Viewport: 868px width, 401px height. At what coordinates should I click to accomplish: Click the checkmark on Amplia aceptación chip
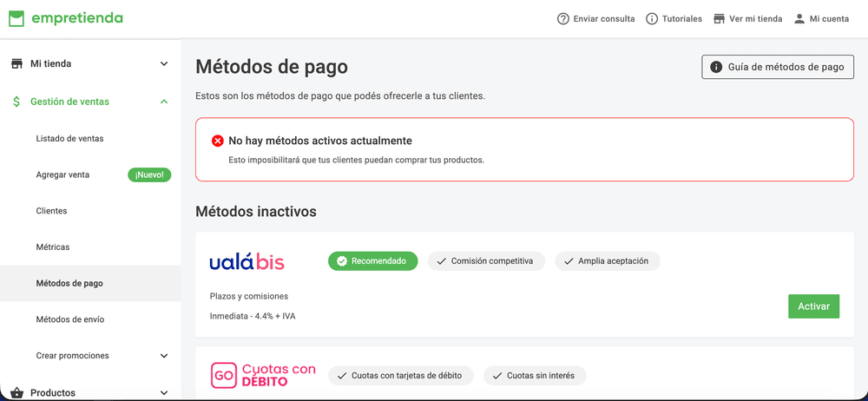(569, 261)
